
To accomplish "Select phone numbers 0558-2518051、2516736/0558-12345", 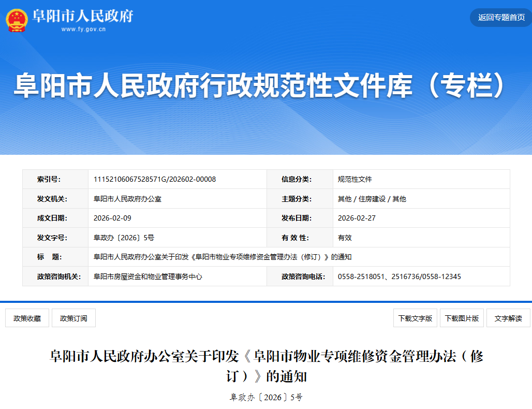I will 400,276.
